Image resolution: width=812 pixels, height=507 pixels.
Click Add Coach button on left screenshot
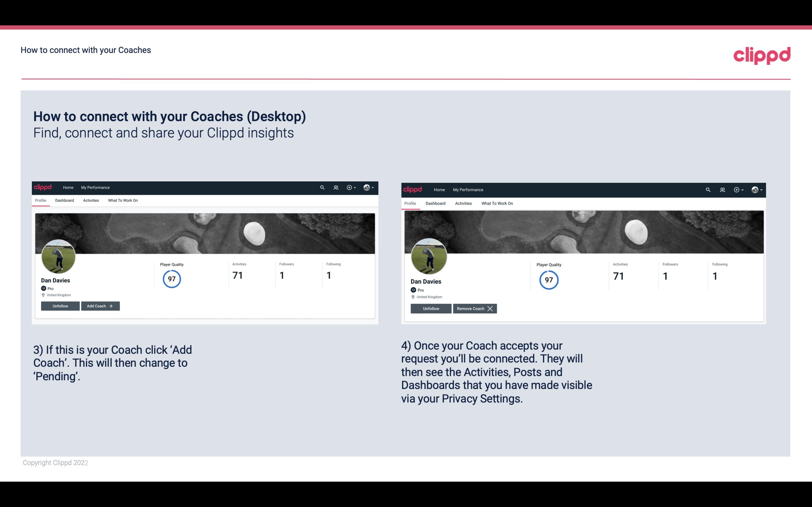(99, 306)
